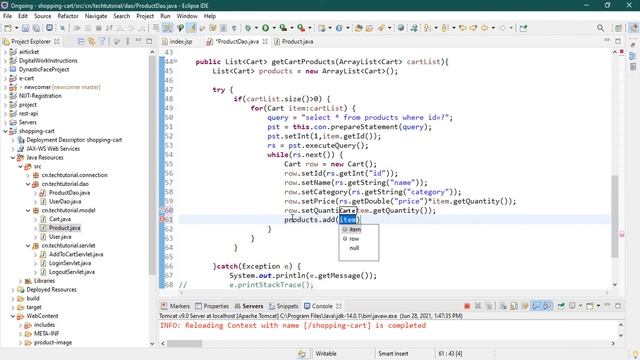The width and height of the screenshot is (640, 360).
Task: Collapse the WebContent folder
Action: click(x=13, y=316)
